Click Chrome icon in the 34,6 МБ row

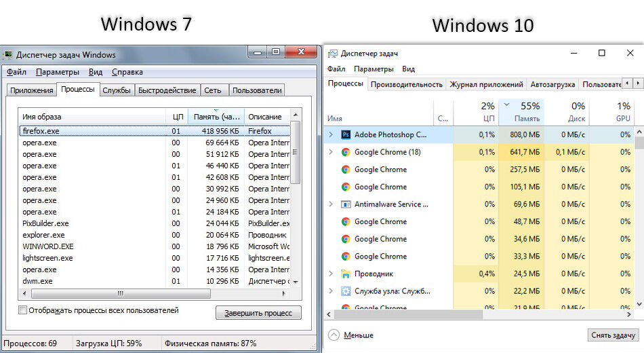click(346, 239)
